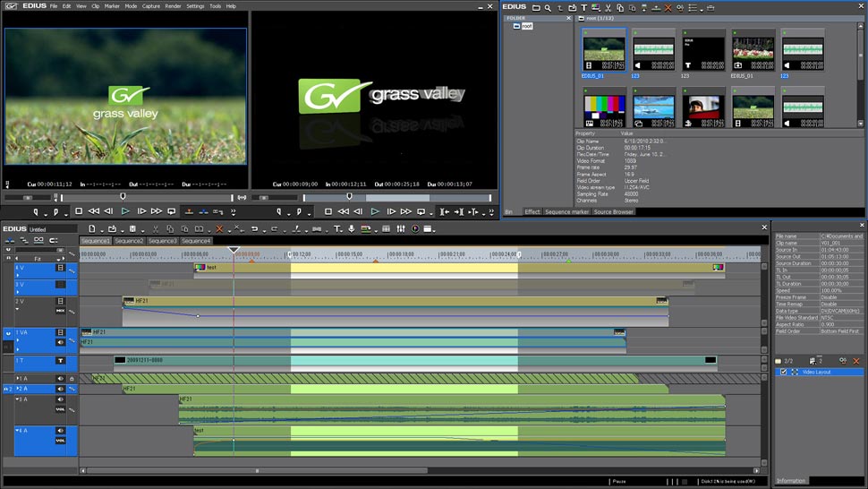Open the Source Browser tab
Image resolution: width=868 pixels, height=489 pixels.
coord(613,212)
